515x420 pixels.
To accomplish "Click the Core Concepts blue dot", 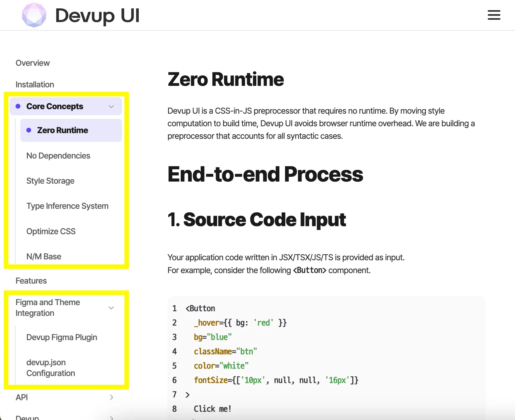I will [18, 106].
